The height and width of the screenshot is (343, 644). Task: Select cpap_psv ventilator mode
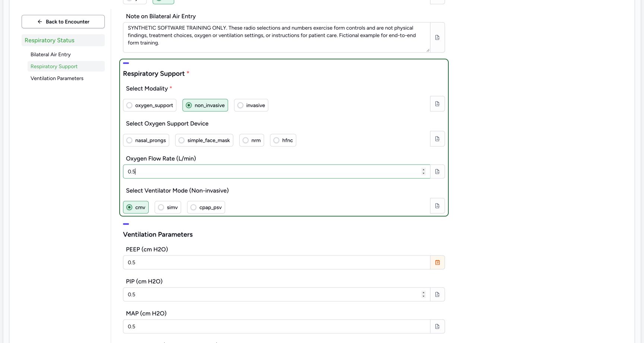coord(206,207)
